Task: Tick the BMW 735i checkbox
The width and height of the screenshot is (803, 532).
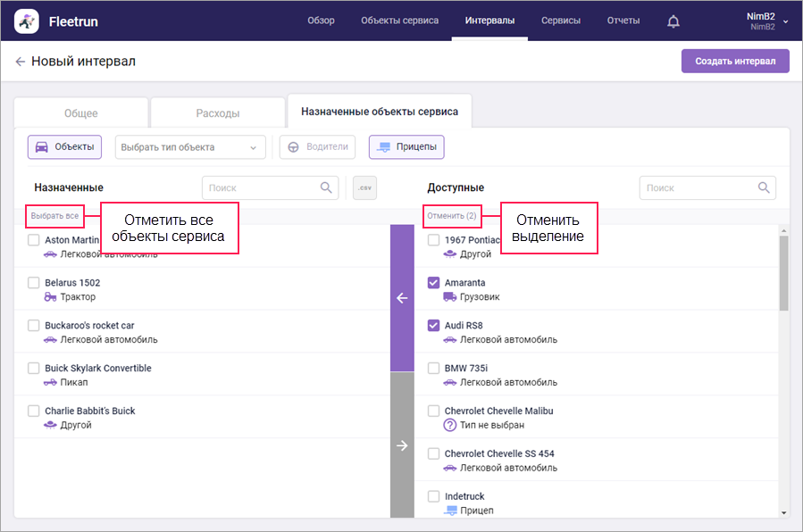Action: pyautogui.click(x=434, y=368)
